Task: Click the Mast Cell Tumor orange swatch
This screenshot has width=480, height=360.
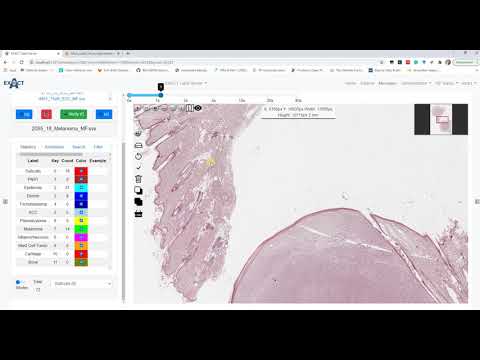Action: (81, 246)
